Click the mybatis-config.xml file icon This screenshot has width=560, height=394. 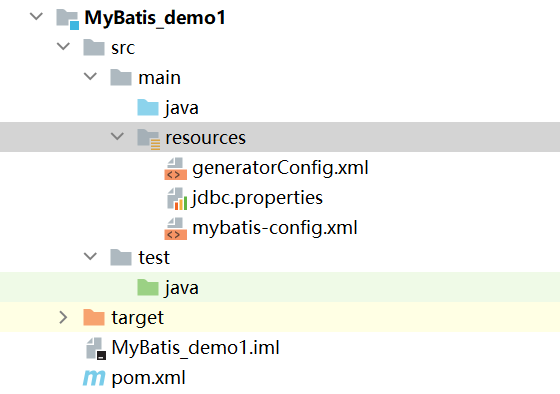tap(175, 229)
